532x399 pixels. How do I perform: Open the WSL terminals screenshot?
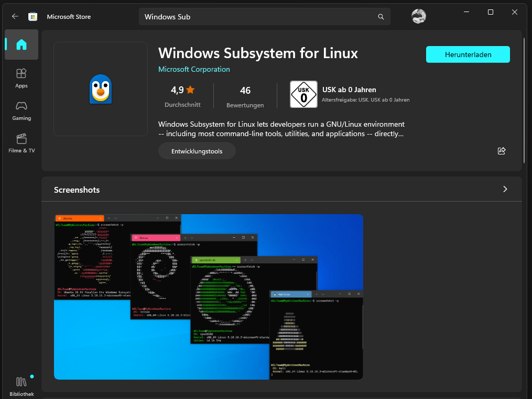pyautogui.click(x=208, y=296)
